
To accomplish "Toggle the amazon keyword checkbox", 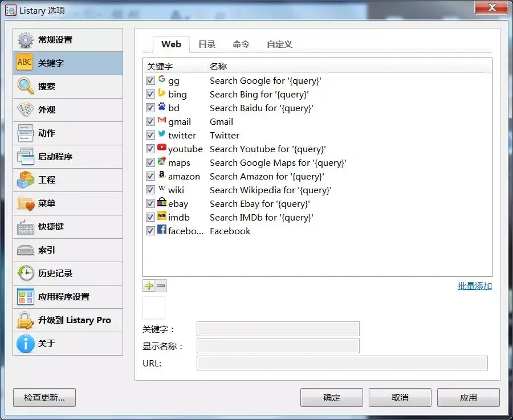I will [150, 176].
